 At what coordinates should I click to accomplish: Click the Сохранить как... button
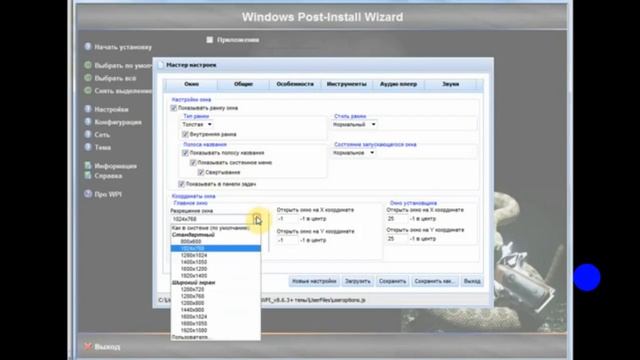434,281
